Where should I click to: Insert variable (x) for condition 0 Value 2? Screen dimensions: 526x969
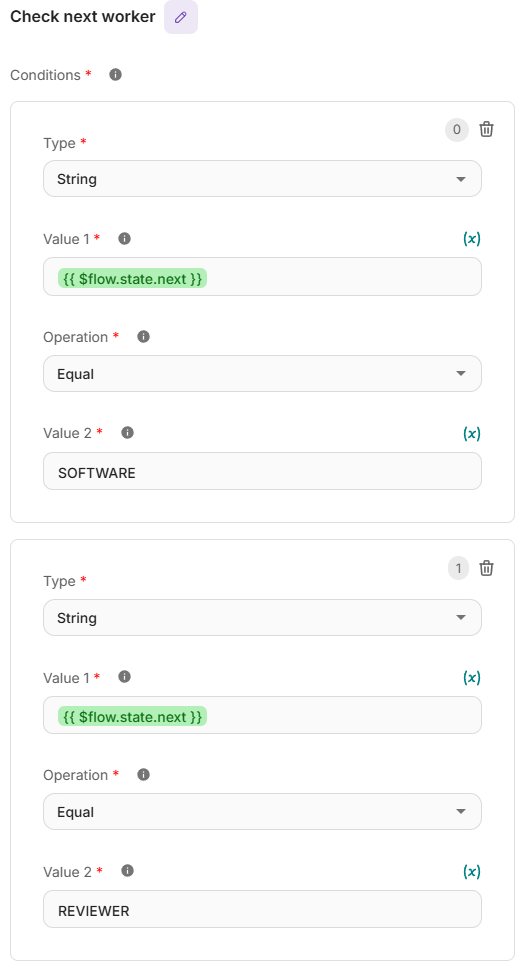coord(472,433)
